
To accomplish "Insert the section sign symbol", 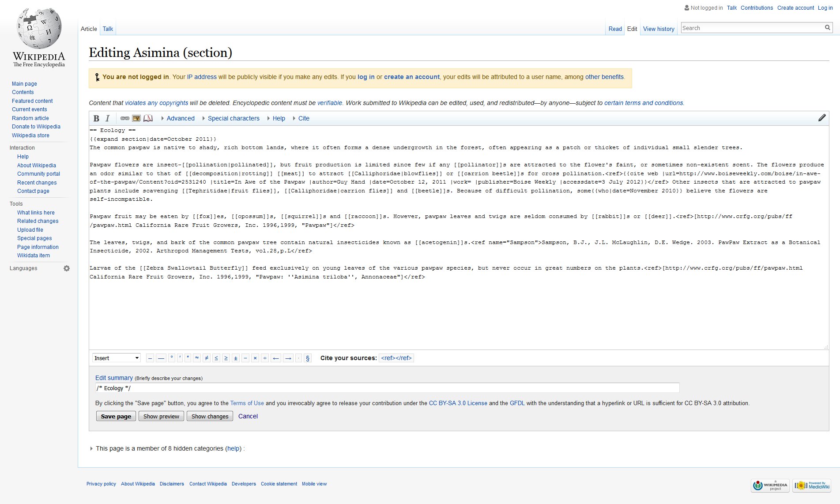I will (x=308, y=358).
